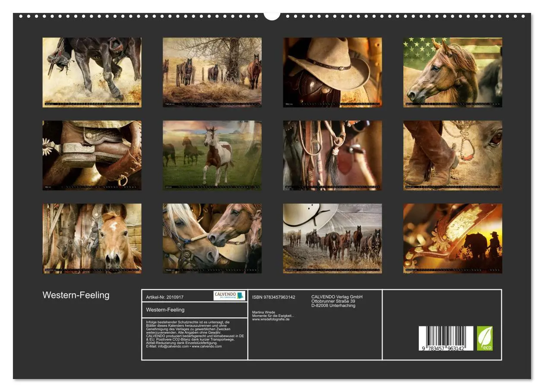Click the galloping pinto horse June image
Image resolution: width=544 pixels, height=392 pixels.
212,155
